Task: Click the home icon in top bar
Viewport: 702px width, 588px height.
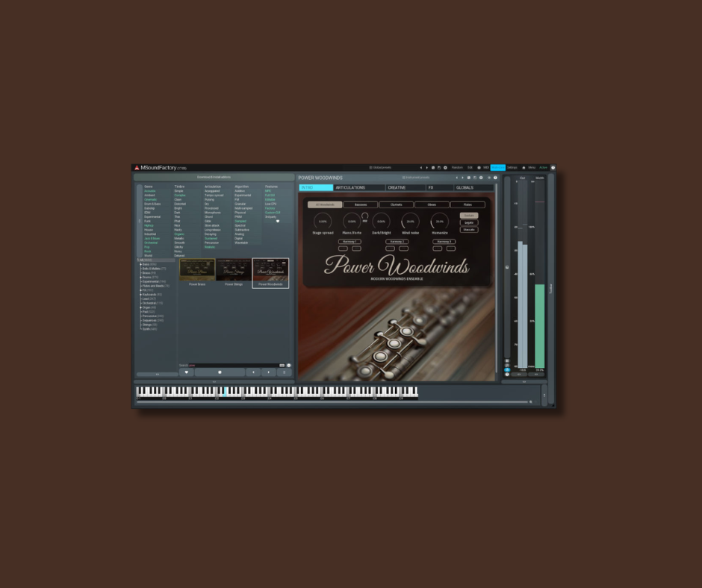Action: [x=524, y=168]
